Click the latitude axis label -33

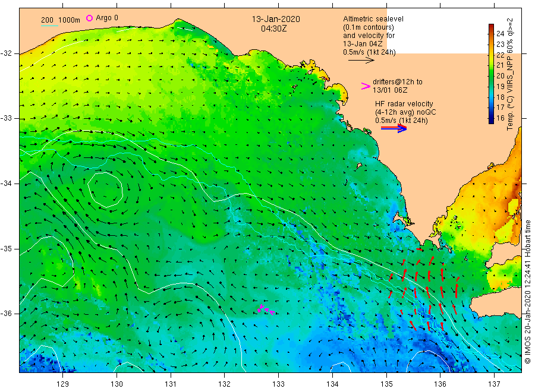[x=6, y=118]
